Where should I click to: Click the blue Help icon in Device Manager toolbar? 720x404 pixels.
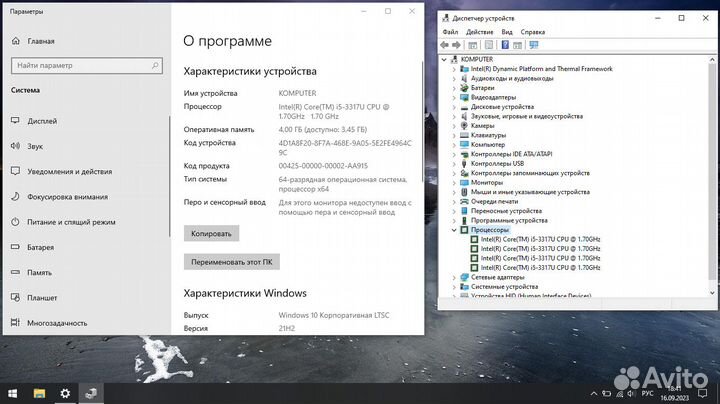click(505, 45)
